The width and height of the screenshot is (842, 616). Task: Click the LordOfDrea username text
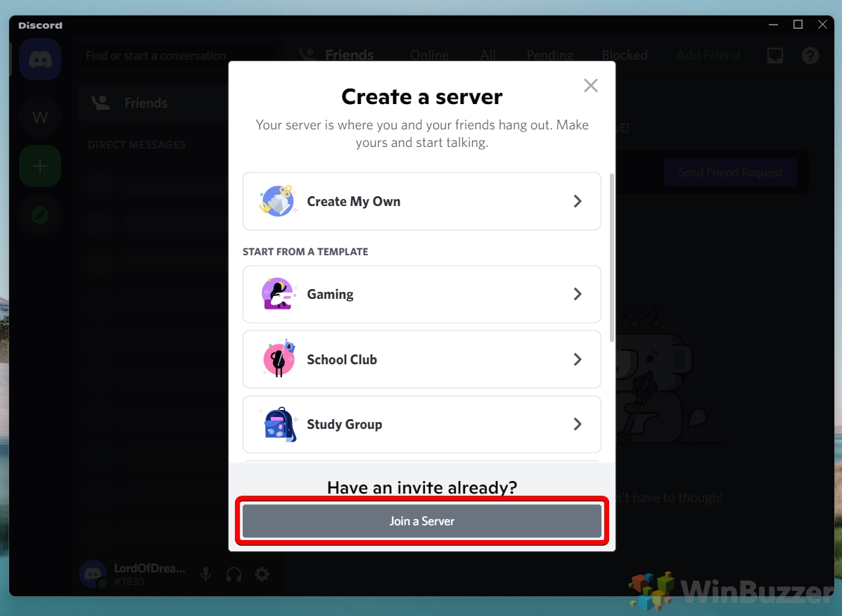point(149,568)
